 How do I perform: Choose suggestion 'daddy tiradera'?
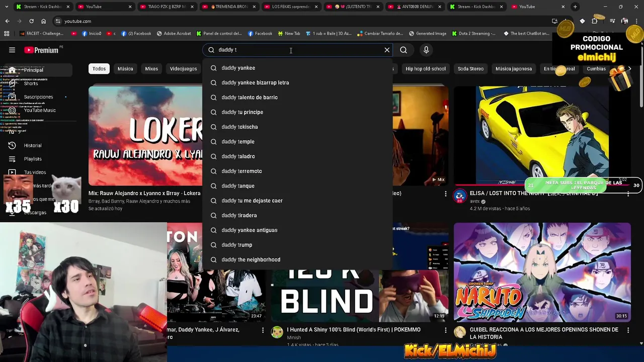pyautogui.click(x=297, y=215)
